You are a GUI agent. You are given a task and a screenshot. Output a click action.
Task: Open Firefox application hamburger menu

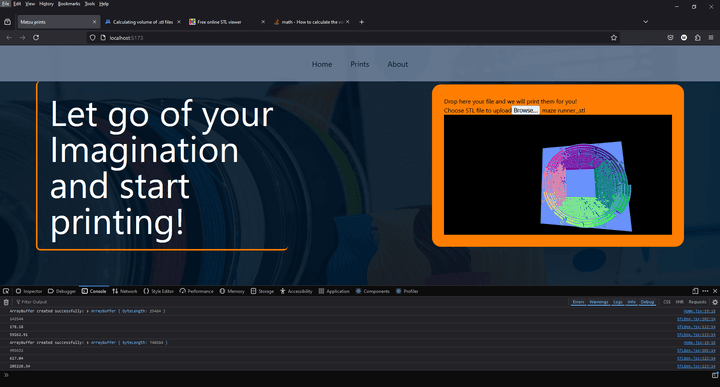(x=711, y=38)
